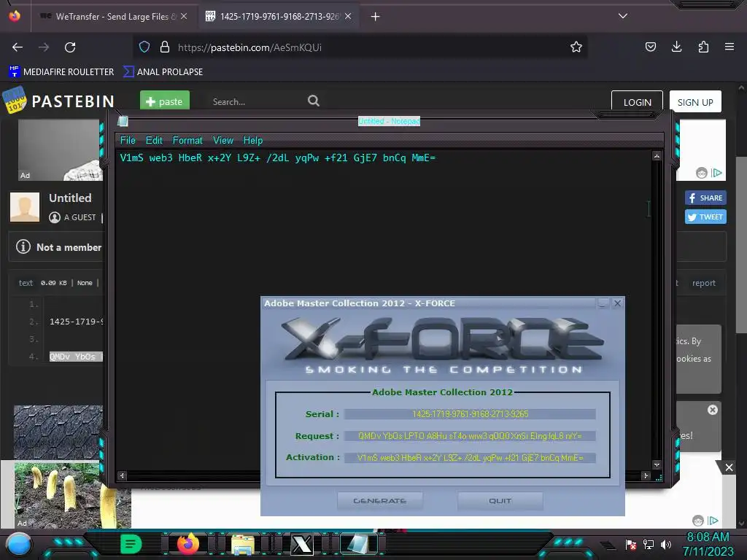The image size is (747, 560).
Task: Open the second bookmark in the bookmarks toolbar
Action: [x=163, y=72]
